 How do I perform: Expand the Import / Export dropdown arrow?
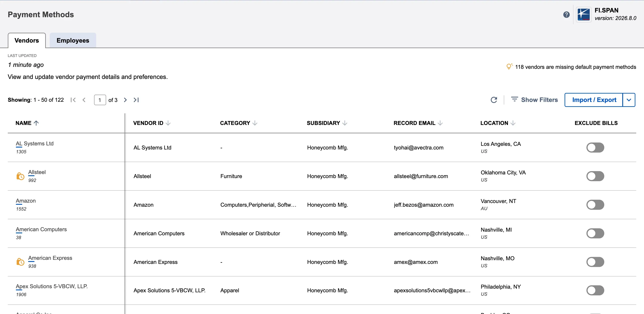click(629, 100)
